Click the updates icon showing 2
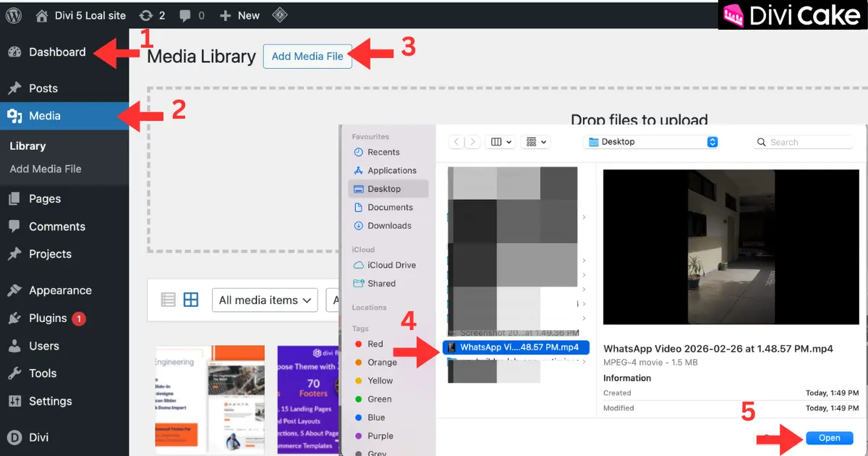 151,15
